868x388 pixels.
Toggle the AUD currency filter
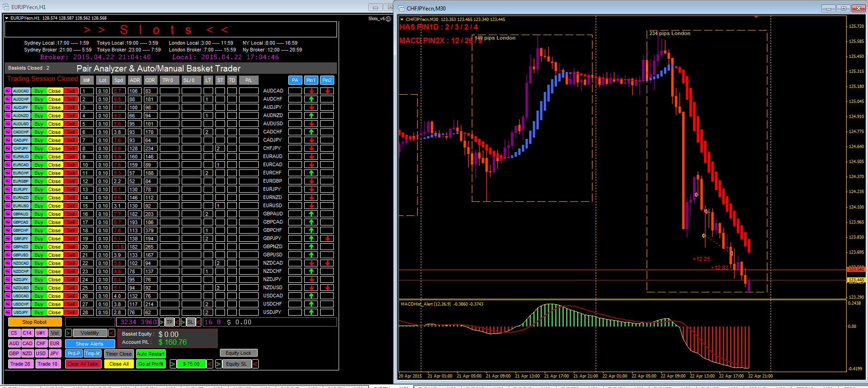coord(14,344)
